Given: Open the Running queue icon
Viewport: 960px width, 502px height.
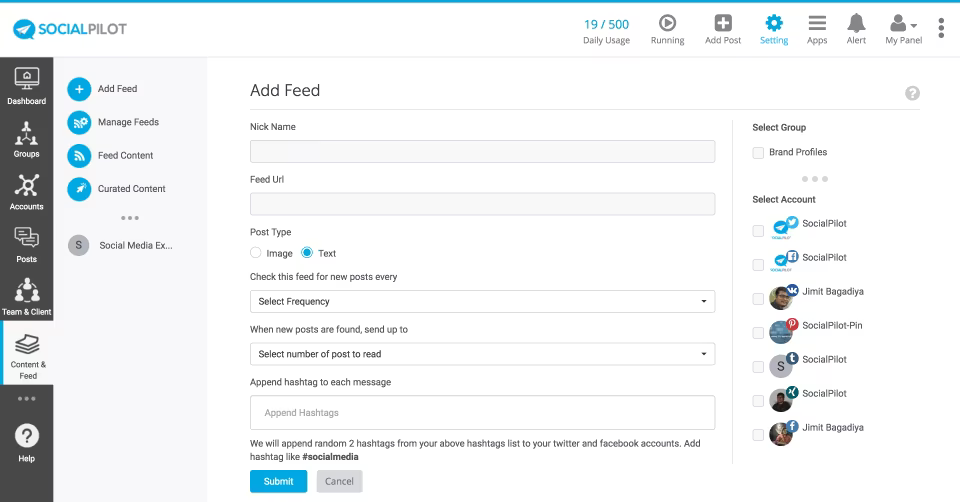Looking at the screenshot, I should tap(667, 23).
